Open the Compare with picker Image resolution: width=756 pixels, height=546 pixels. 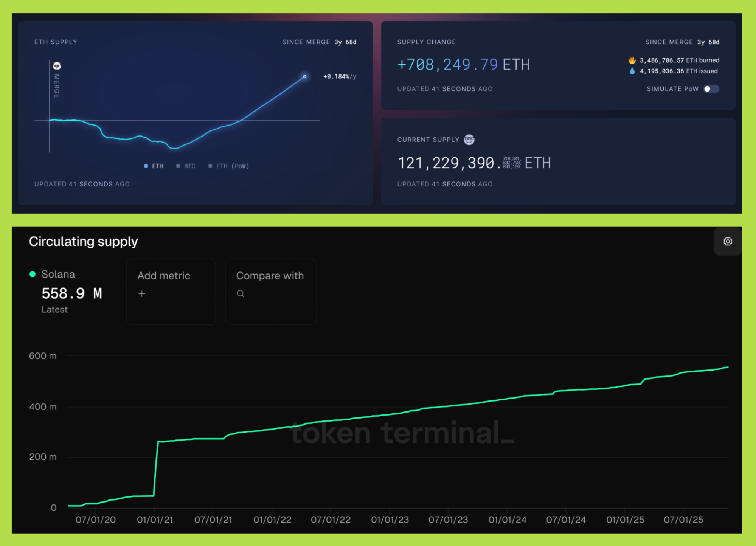click(270, 292)
